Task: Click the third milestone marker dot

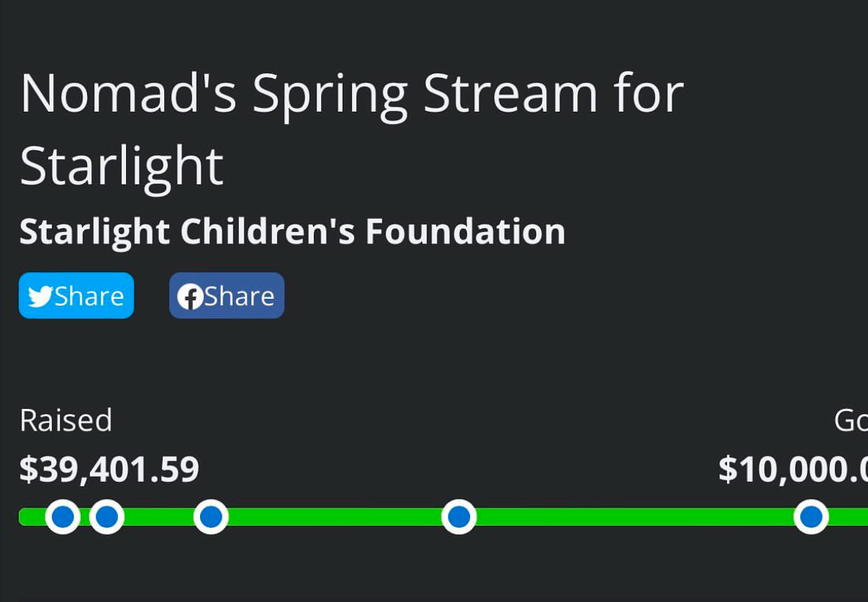Action: coord(211,516)
